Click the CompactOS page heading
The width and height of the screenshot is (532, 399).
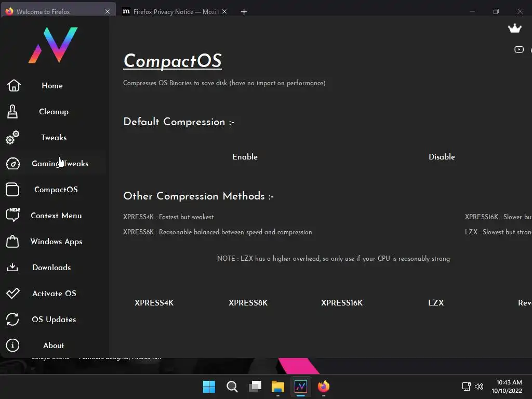point(172,61)
